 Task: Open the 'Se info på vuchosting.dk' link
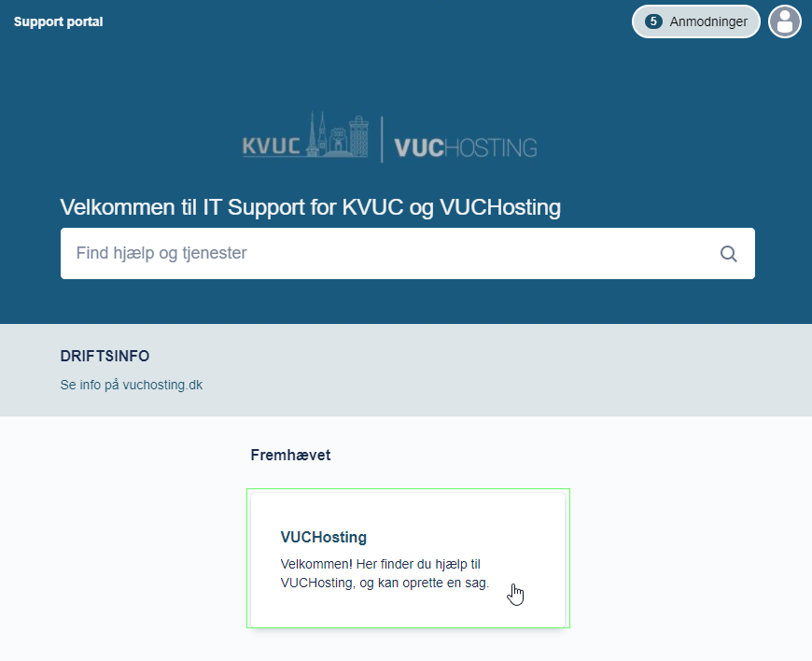point(131,385)
